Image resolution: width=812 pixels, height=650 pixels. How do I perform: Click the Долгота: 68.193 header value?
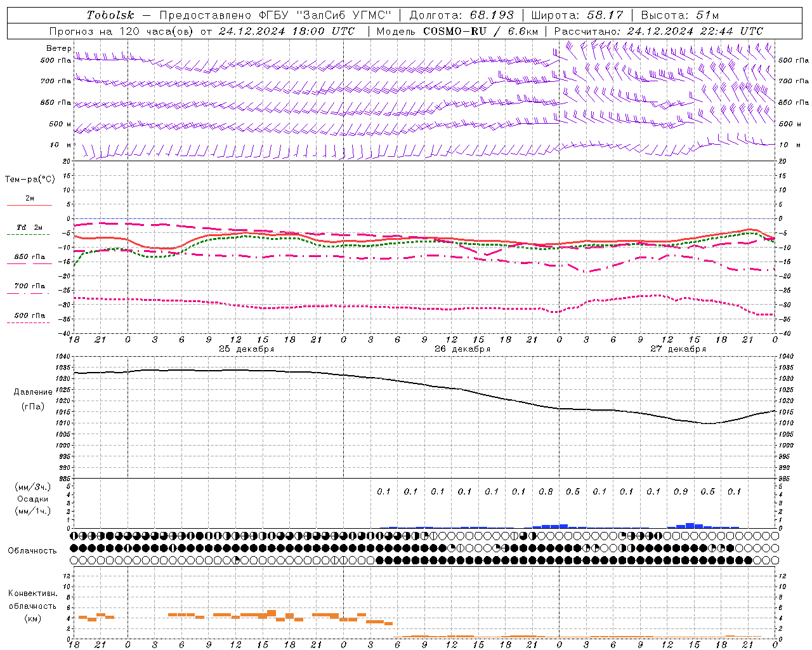pos(461,15)
